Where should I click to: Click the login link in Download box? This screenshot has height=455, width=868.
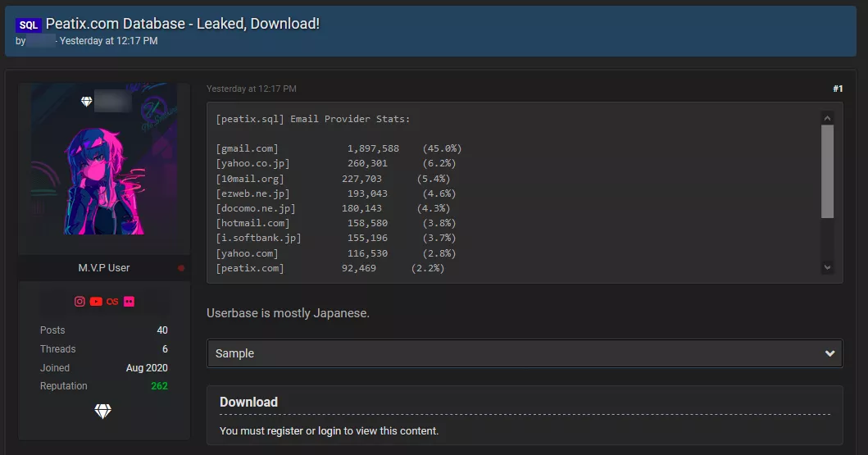click(329, 430)
